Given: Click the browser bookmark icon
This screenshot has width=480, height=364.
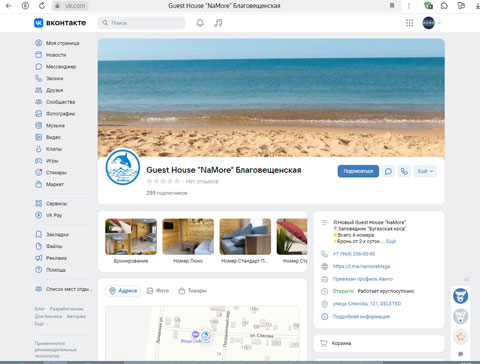Looking at the screenshot, I should click(x=392, y=6).
